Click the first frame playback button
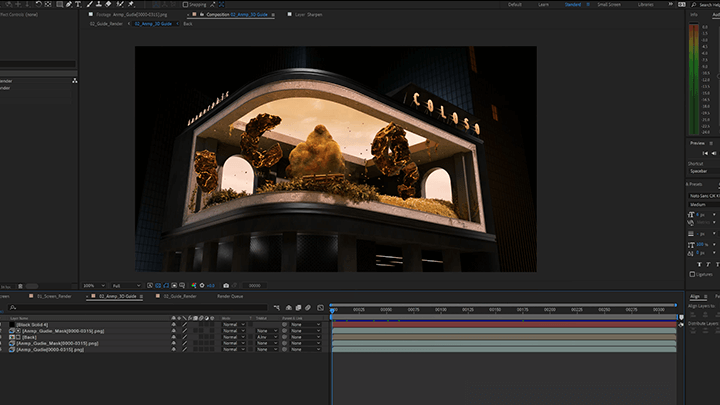The image size is (720, 405). pos(705,153)
